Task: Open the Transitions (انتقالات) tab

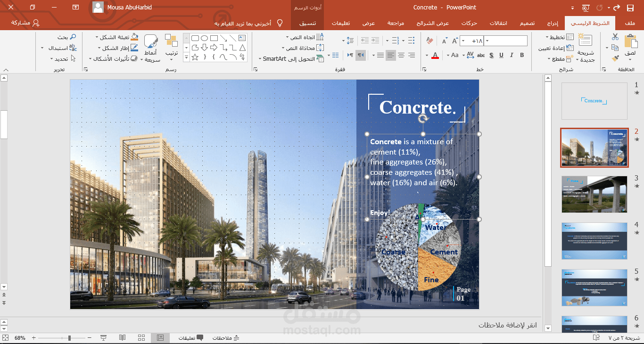Action: 498,23
